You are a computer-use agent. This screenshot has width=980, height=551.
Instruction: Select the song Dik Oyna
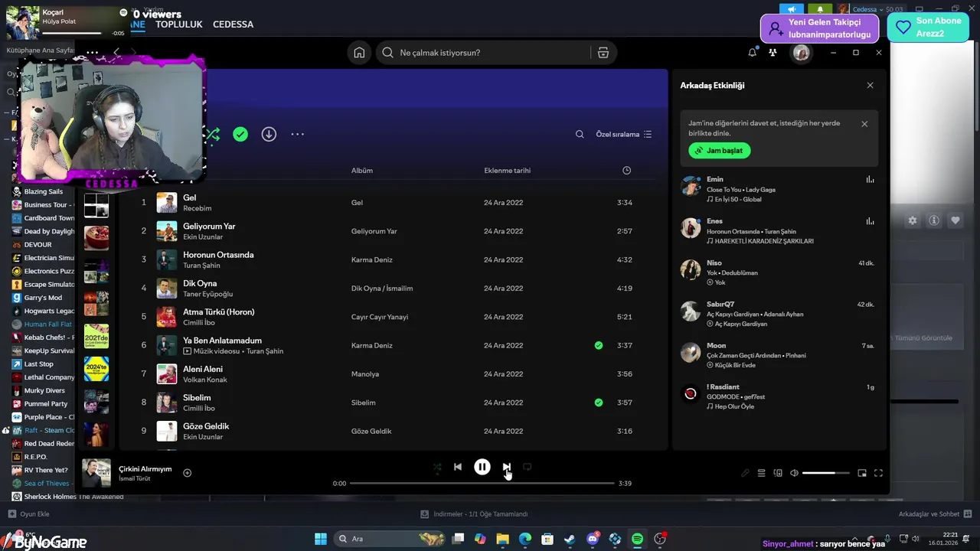click(393, 289)
